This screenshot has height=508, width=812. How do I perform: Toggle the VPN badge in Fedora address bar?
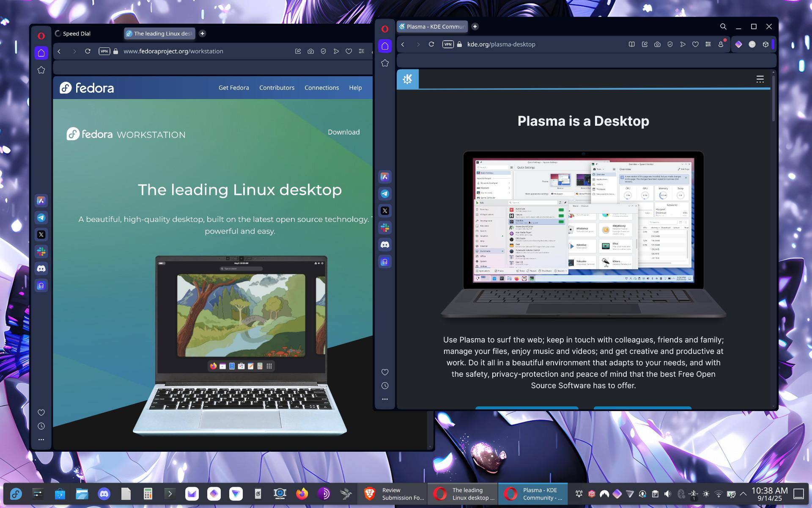(104, 51)
